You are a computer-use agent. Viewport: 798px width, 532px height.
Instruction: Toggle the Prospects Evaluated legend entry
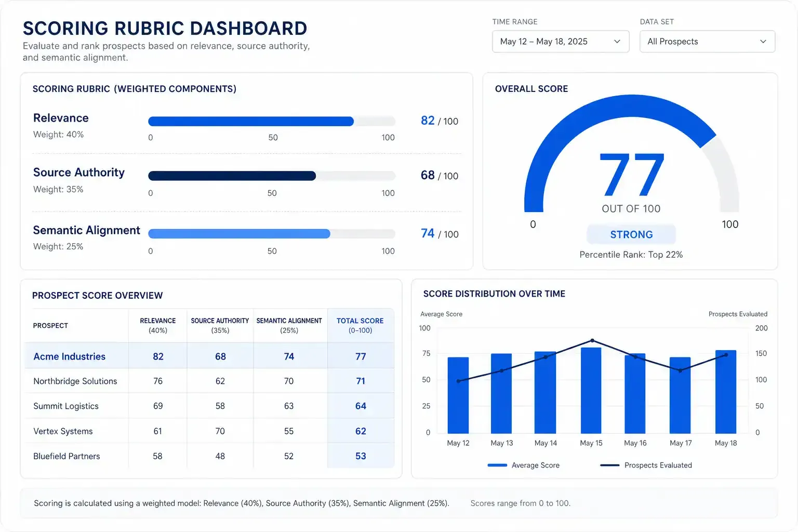point(646,465)
